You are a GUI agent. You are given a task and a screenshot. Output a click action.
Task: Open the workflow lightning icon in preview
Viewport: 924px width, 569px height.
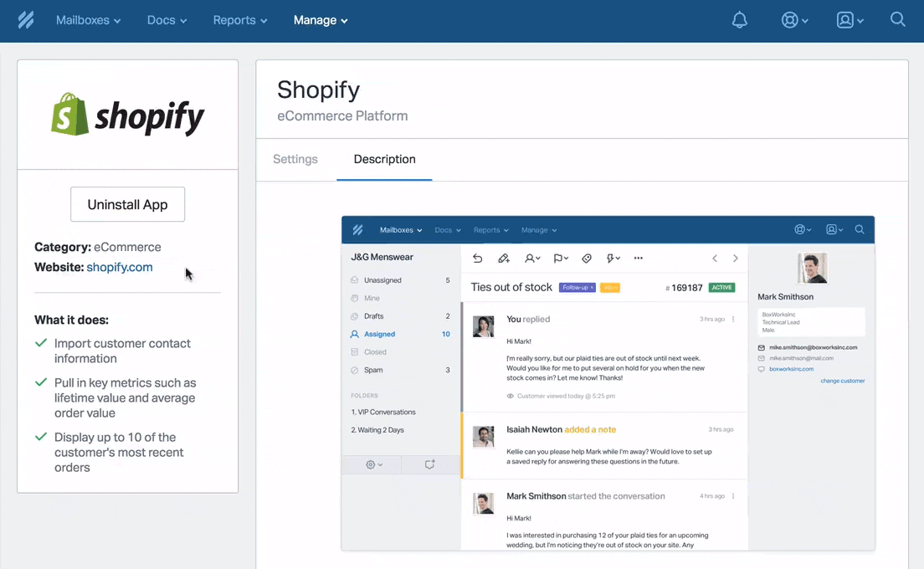pyautogui.click(x=613, y=258)
